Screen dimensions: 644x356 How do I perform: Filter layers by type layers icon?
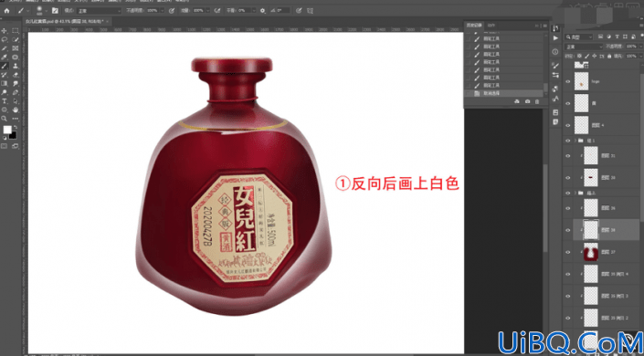617,37
